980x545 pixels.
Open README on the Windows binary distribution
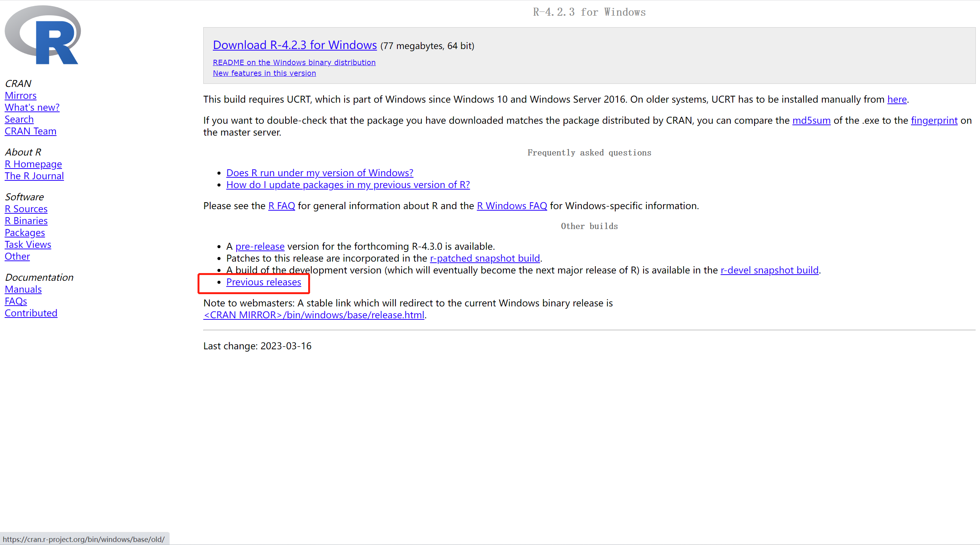click(294, 62)
